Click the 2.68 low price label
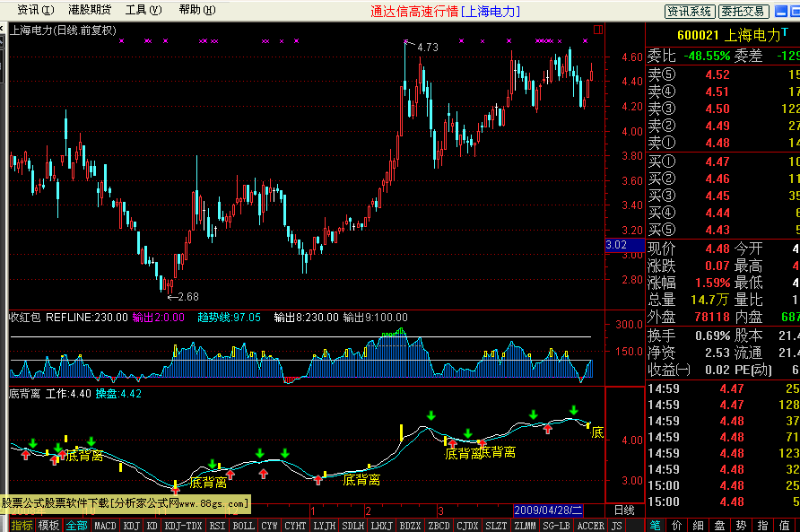The width and height of the screenshot is (800, 532). [188, 297]
